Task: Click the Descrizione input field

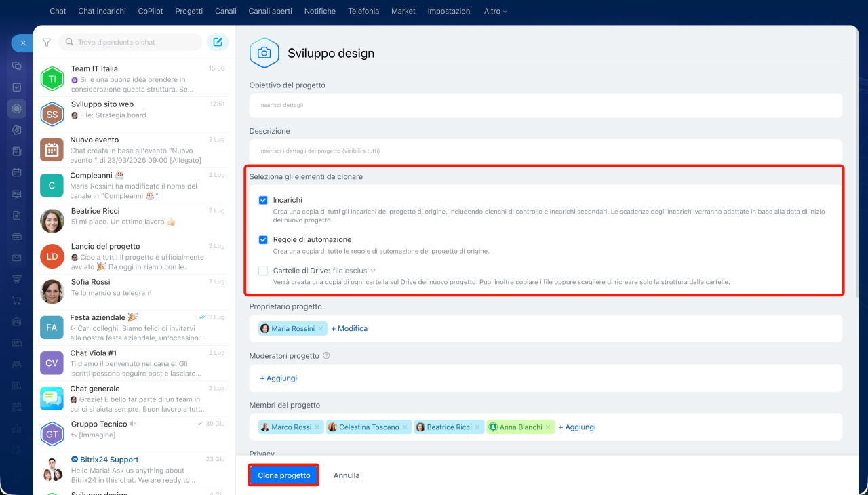Action: 546,151
